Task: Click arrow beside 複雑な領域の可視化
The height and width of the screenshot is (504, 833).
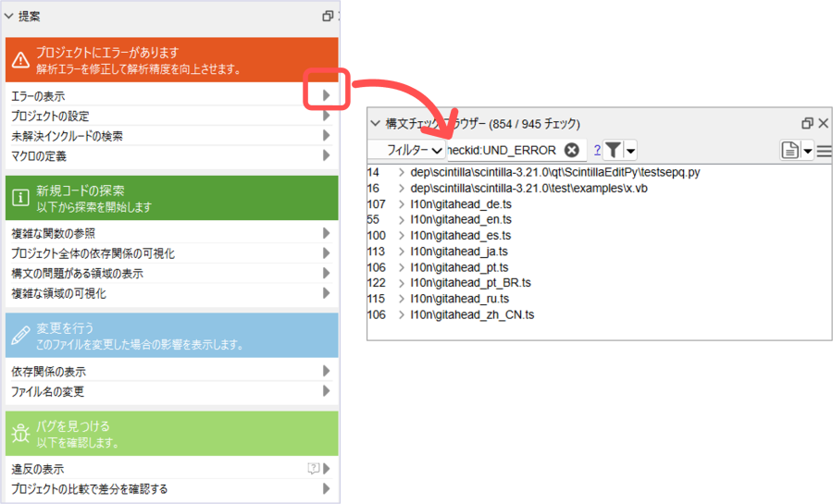Action: 326,293
